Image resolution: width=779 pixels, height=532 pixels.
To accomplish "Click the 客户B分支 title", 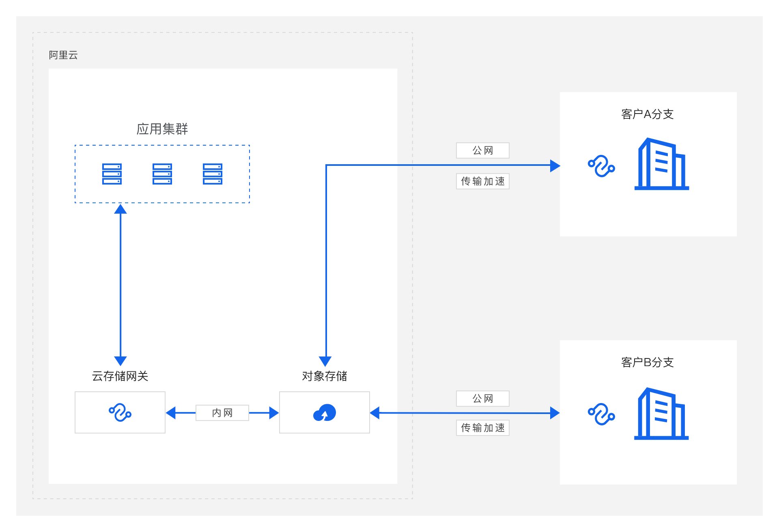I will 648,363.
